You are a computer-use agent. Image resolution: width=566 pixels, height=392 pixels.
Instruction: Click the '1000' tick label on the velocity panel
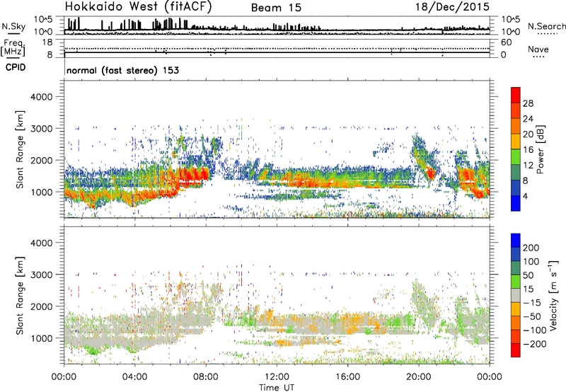(x=41, y=338)
